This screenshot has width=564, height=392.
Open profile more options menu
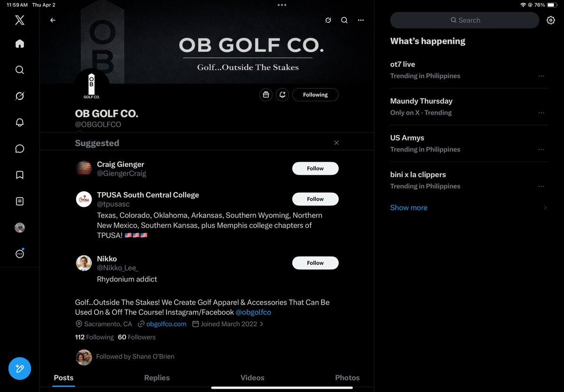point(361,20)
